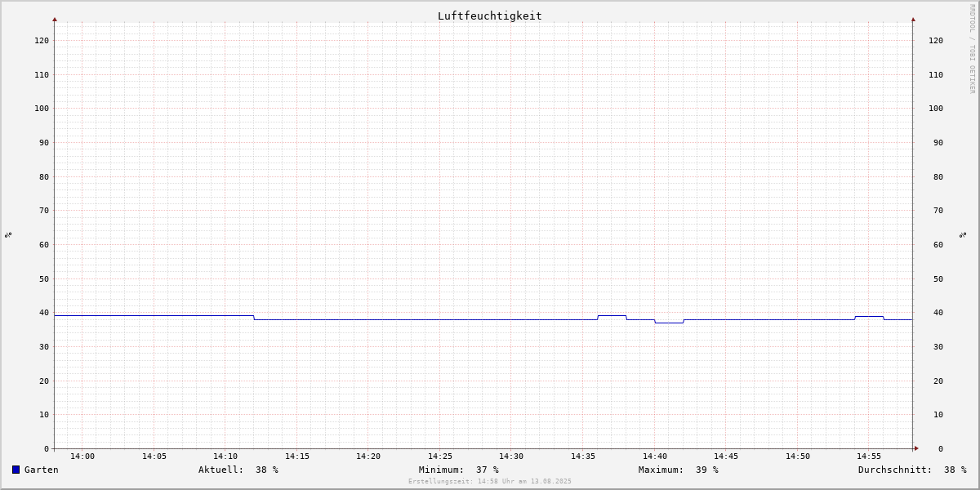Click the right axis 40 label

[x=938, y=313]
